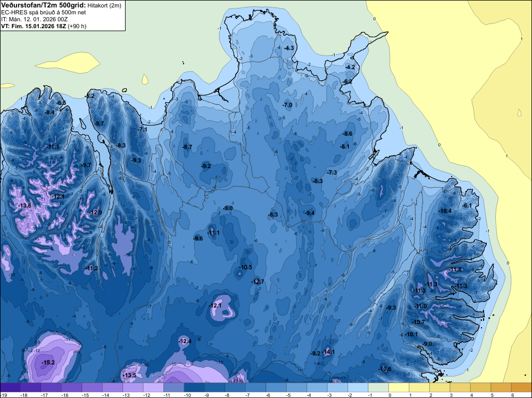Click the -11.8 temperature label
This screenshot has height=398, width=532.
455,269
